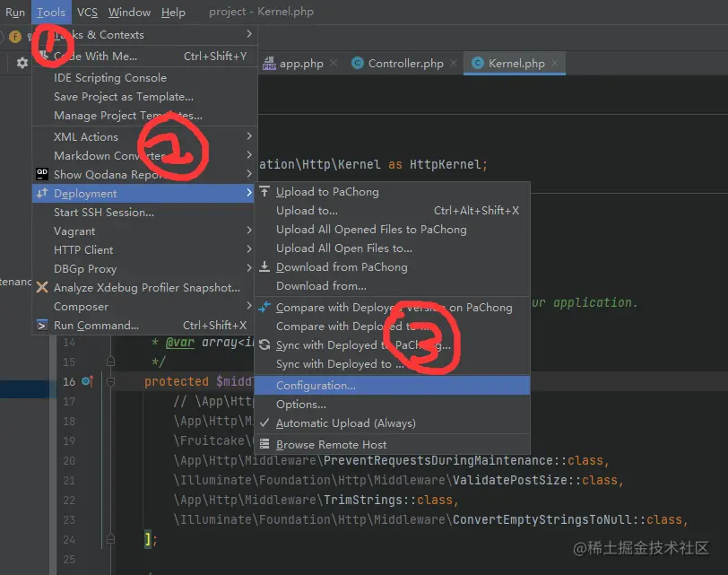Viewport: 728px width, 575px height.
Task: Click the Controller.php class icon
Action: [358, 63]
